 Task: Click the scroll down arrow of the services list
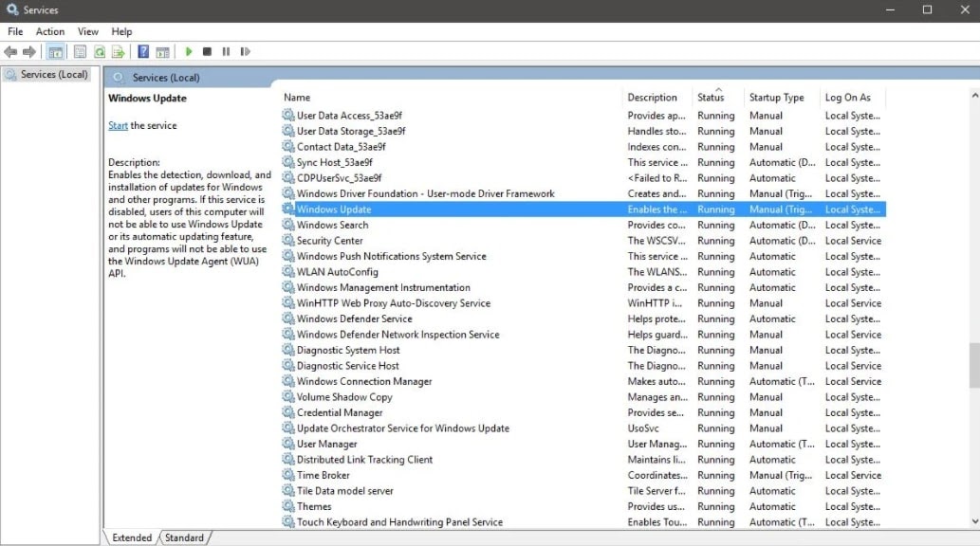click(x=974, y=521)
